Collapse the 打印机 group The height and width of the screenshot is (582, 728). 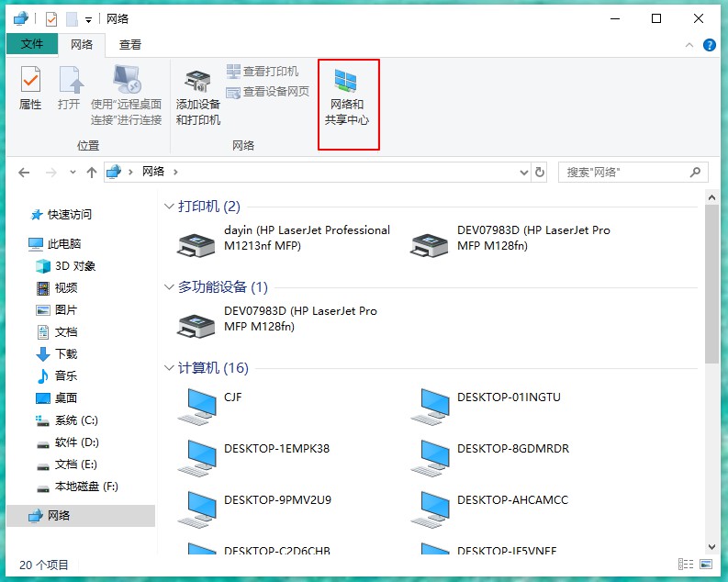pos(169,207)
